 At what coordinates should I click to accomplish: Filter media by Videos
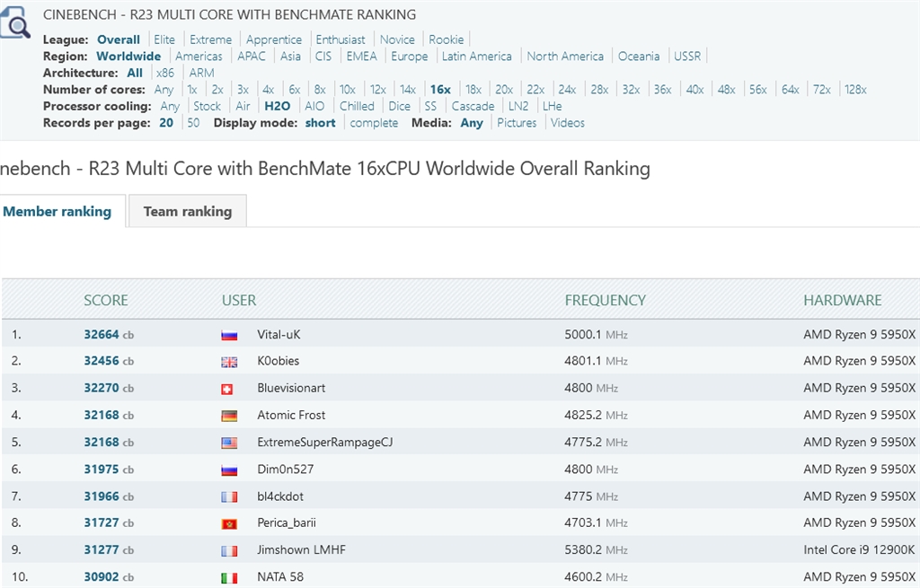coord(568,123)
